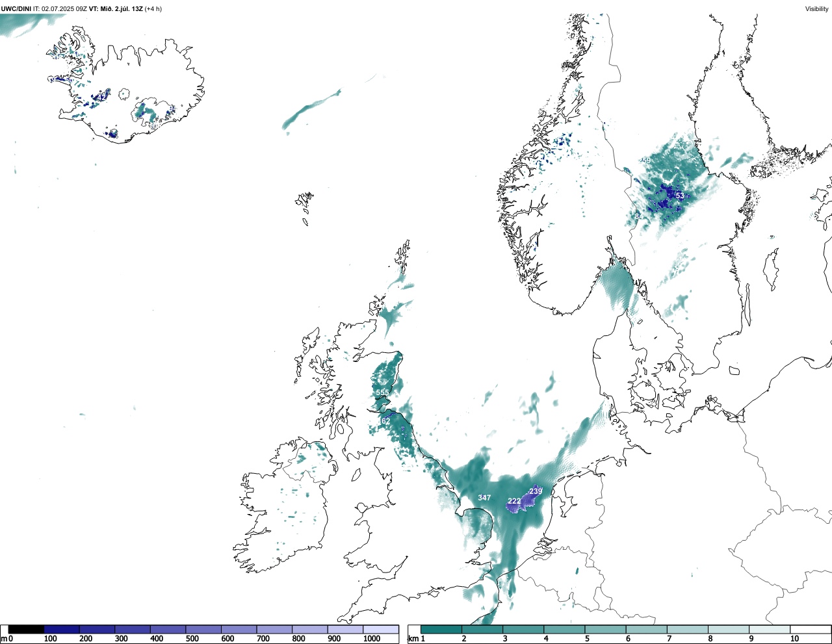
Task: Select the 3–4 km teal legend swatch
Action: (523, 629)
